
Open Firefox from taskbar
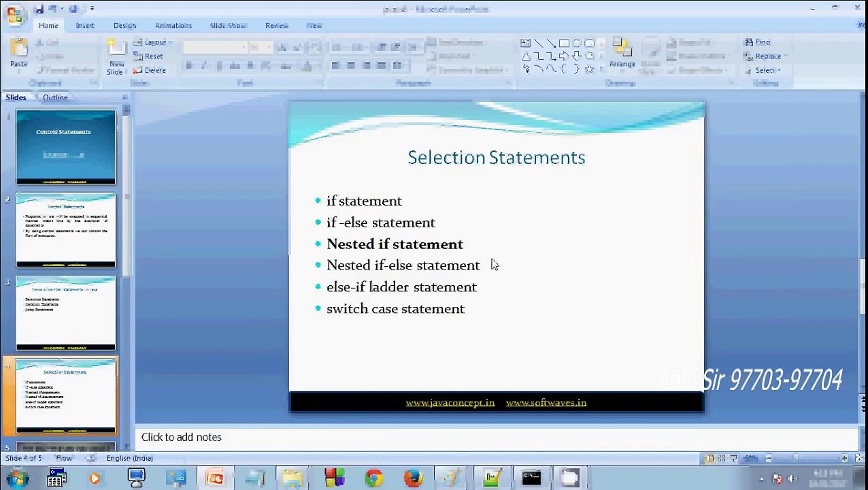point(413,478)
